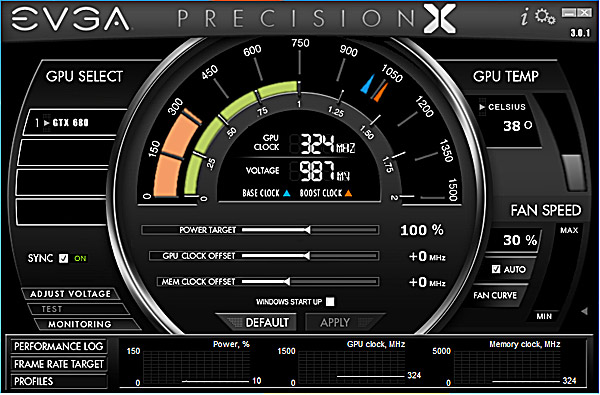Click the Memory clock MHz monitoring graph
Screen dimensions: 600x395
tap(507, 367)
